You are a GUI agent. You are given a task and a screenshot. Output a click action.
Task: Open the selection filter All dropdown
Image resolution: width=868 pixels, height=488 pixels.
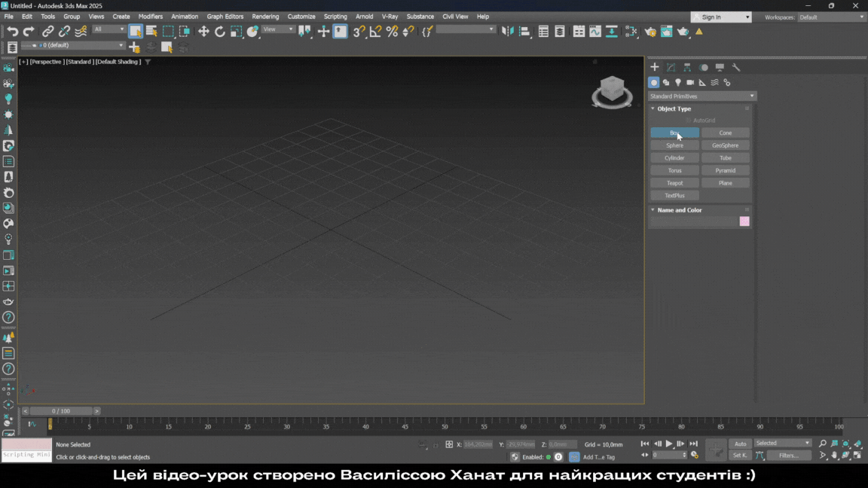pyautogui.click(x=108, y=29)
